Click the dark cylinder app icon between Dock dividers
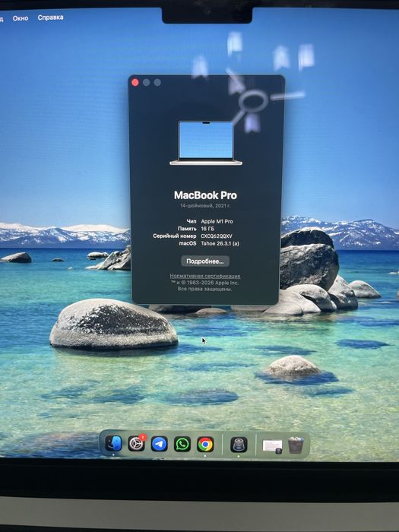Image resolution: width=399 pixels, height=532 pixels. pos(239,445)
